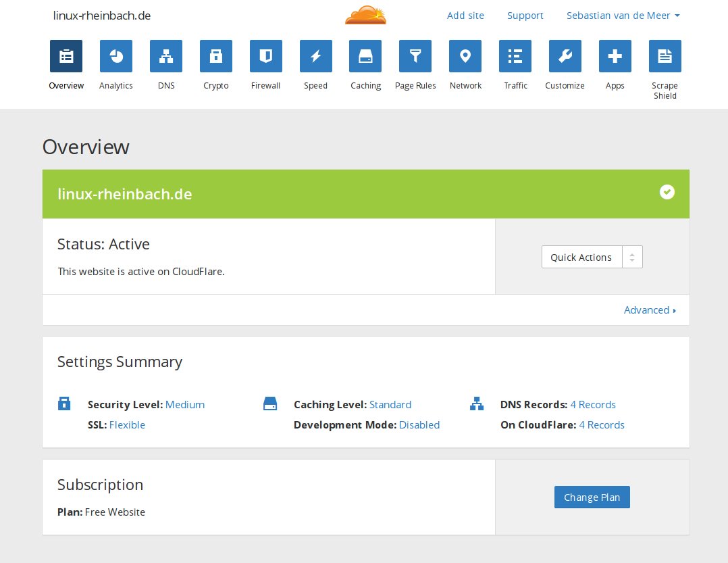Open the Support link

(x=525, y=16)
